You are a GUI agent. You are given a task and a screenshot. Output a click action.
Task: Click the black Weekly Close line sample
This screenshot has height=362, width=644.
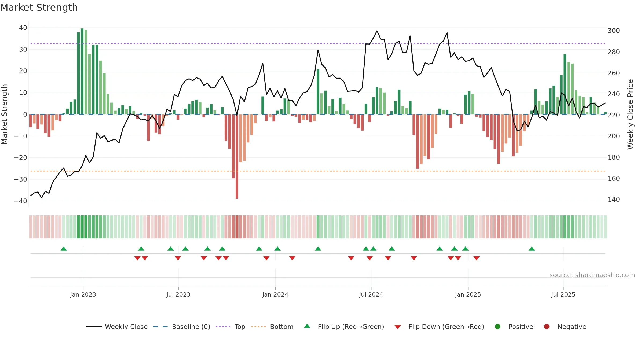click(x=94, y=327)
